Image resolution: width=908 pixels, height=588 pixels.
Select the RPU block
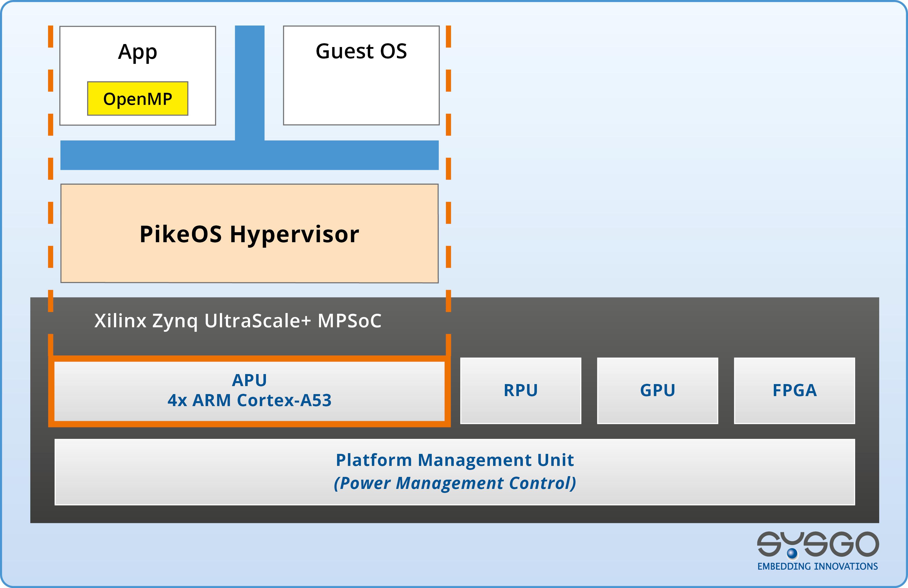520,391
